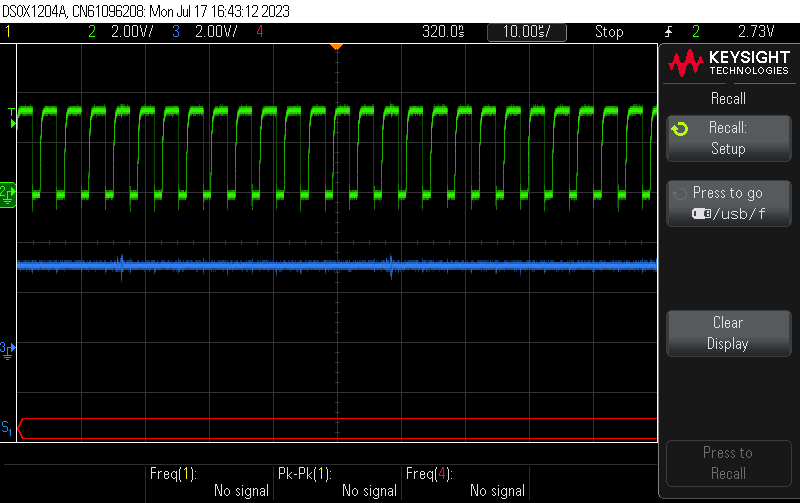Click the rising edge trigger icon
The image size is (800, 503).
point(668,32)
